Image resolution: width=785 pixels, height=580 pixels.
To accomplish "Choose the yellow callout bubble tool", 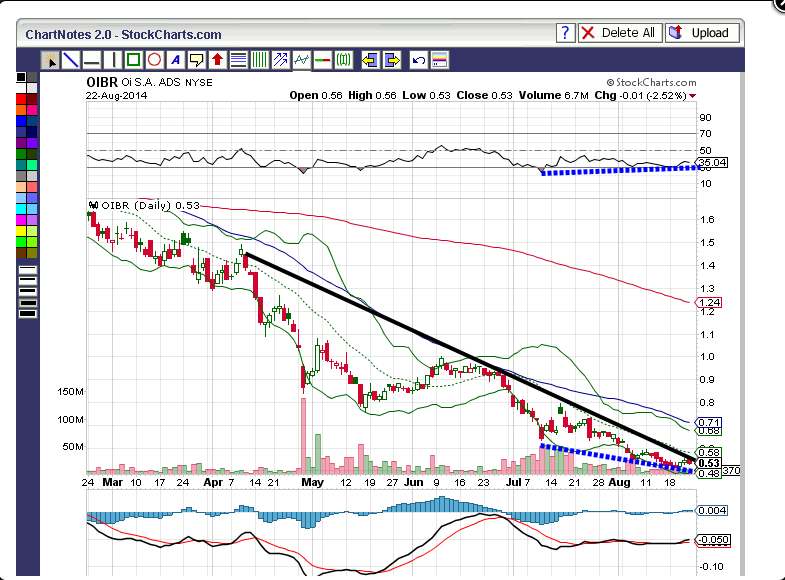I will (196, 60).
